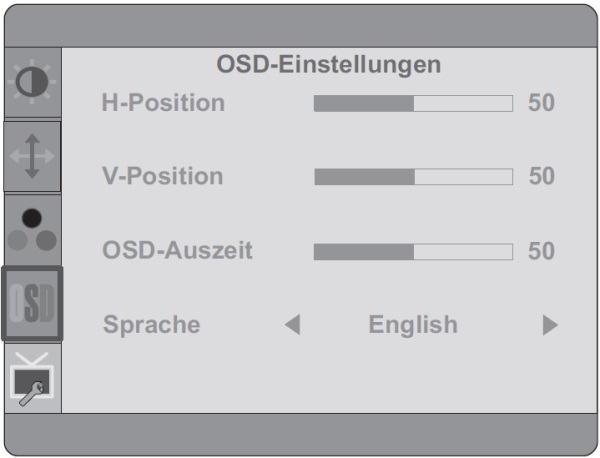This screenshot has width=600, height=458.
Task: Click the OSD-Auszeit slider bar
Action: pyautogui.click(x=413, y=252)
